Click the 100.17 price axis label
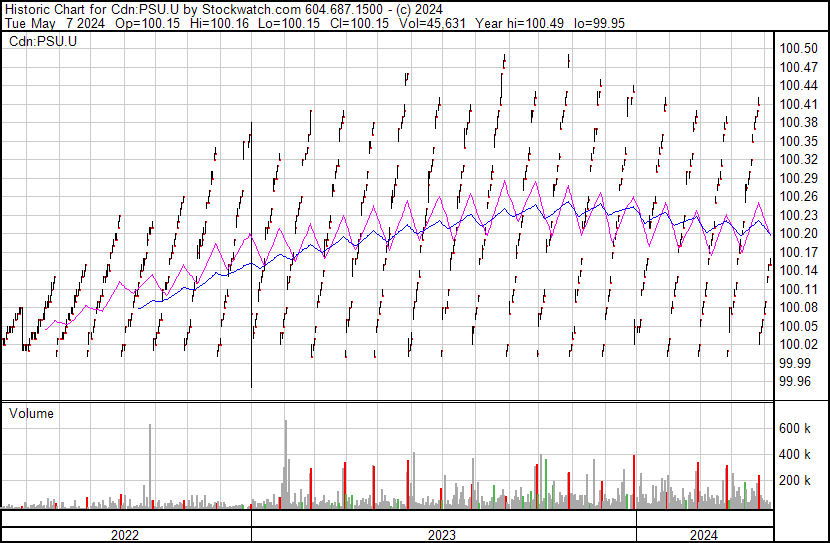 tap(798, 252)
